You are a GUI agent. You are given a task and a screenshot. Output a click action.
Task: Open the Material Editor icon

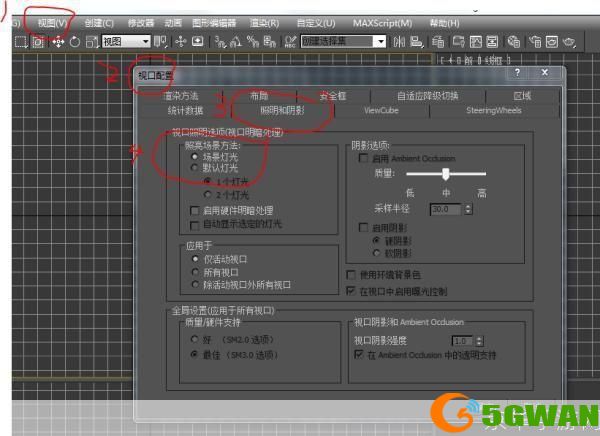(x=514, y=41)
